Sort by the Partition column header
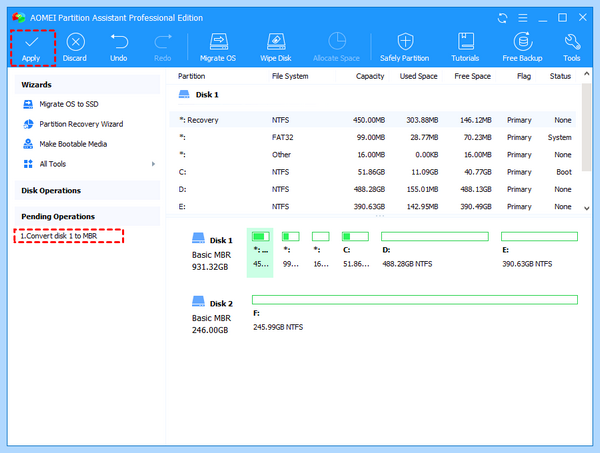Image resolution: width=600 pixels, height=453 pixels. [x=191, y=76]
